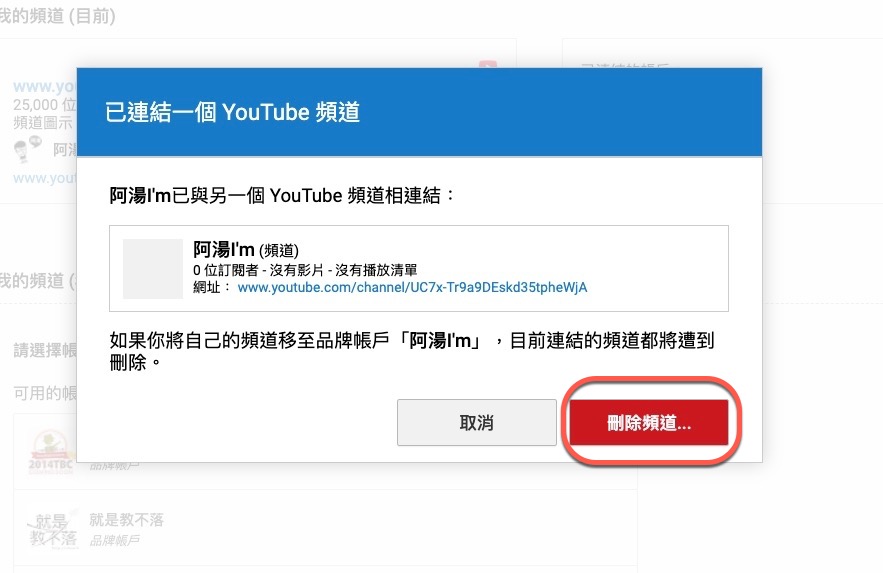883x573 pixels.
Task: Select the 2014TBC brand account logo
Action: coord(51,451)
